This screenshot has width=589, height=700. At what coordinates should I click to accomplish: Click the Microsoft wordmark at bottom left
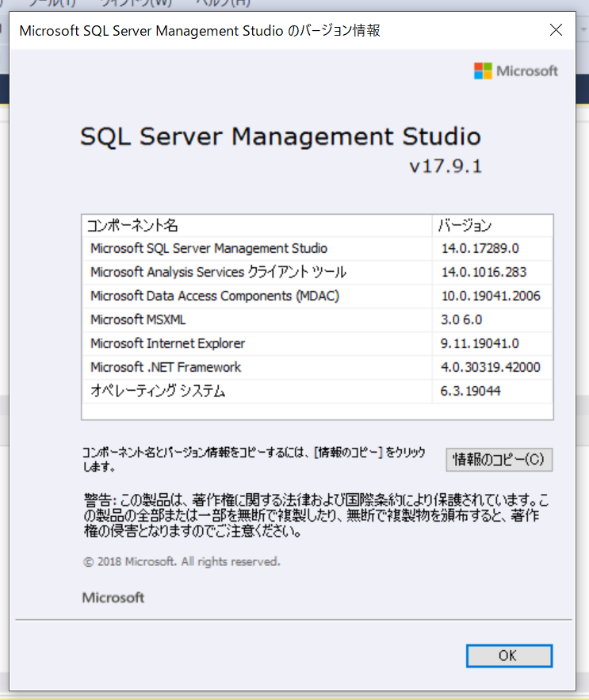point(113,598)
